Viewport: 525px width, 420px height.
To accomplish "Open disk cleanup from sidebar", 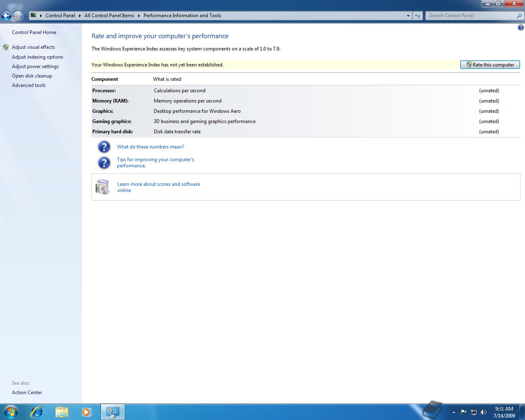I will (32, 76).
